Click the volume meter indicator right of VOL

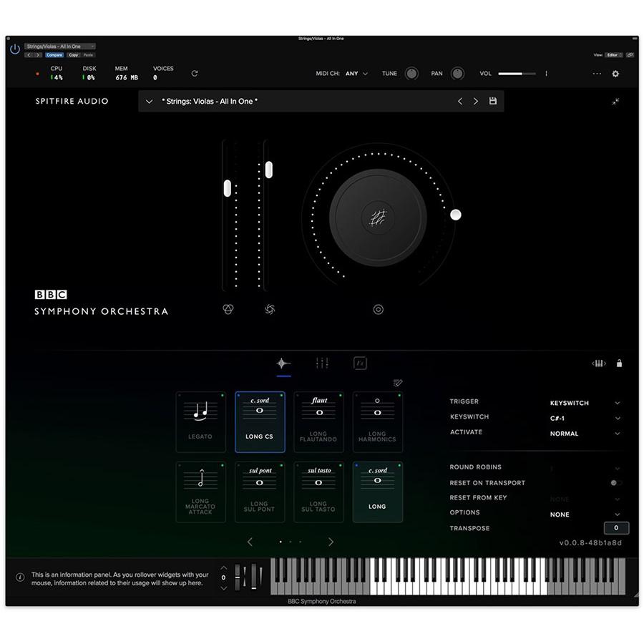(x=546, y=74)
